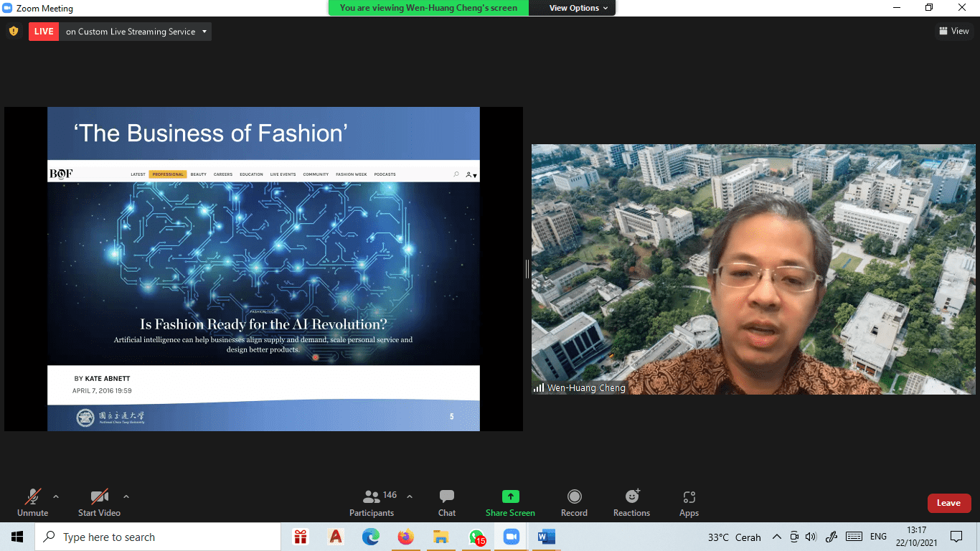Open Microsoft Word from the taskbar

(x=547, y=537)
